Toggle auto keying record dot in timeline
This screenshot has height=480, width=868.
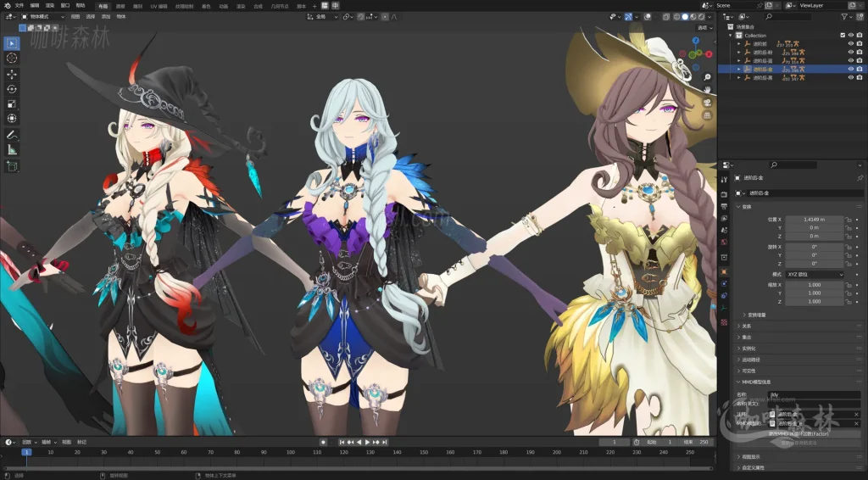coord(323,442)
